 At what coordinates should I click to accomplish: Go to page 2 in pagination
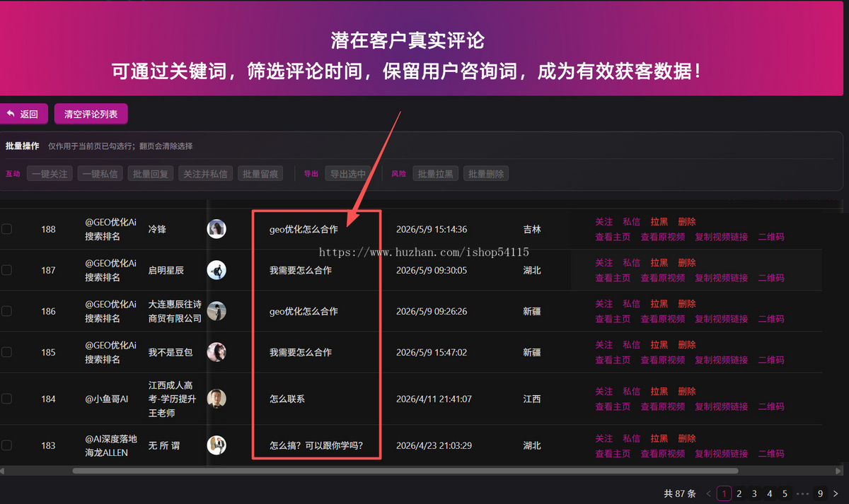tap(739, 493)
